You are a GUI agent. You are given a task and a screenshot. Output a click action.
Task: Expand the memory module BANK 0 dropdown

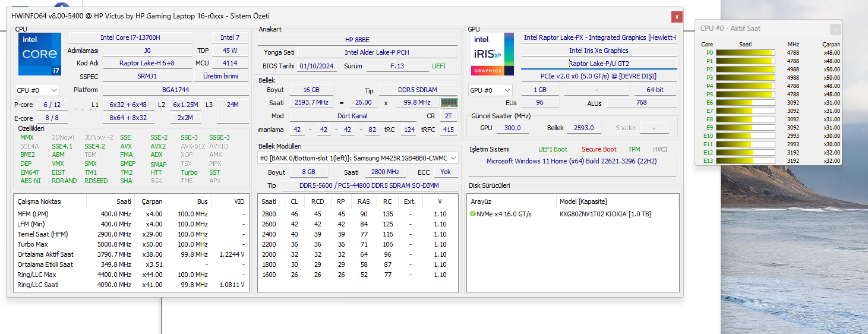tap(453, 158)
